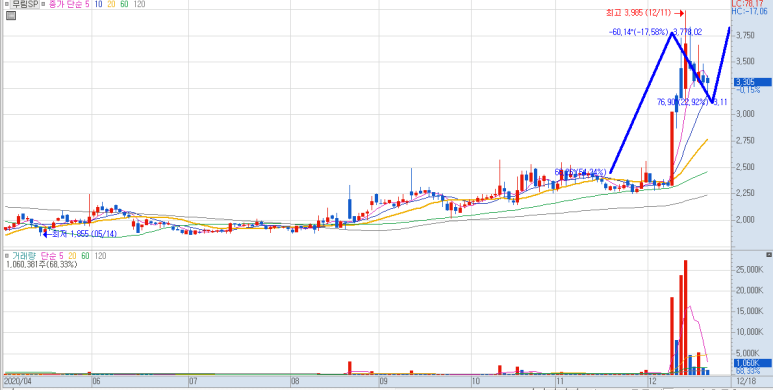Click the 2,500 price axis label
Viewport: 773px width, 390px height.
[x=744, y=167]
